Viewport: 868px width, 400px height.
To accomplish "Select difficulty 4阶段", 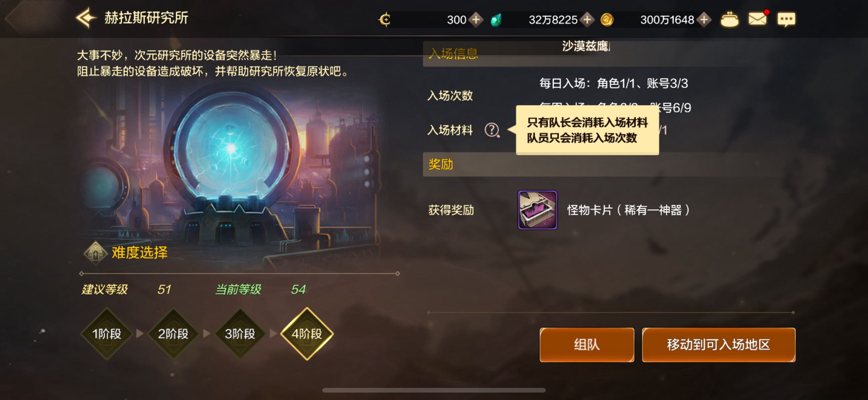I will pyautogui.click(x=307, y=334).
